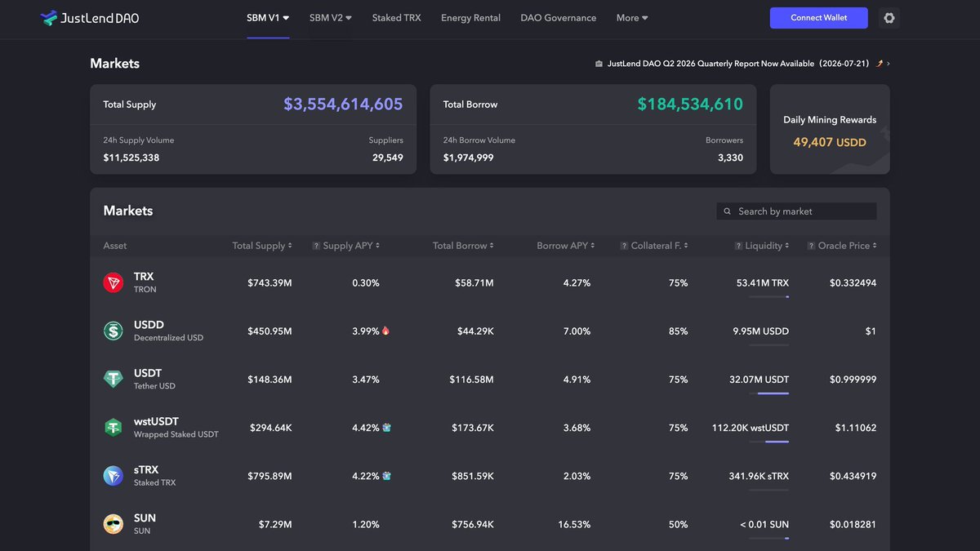Click the chevron after the quarterly report notice
The image size is (980, 551).
tap(889, 64)
